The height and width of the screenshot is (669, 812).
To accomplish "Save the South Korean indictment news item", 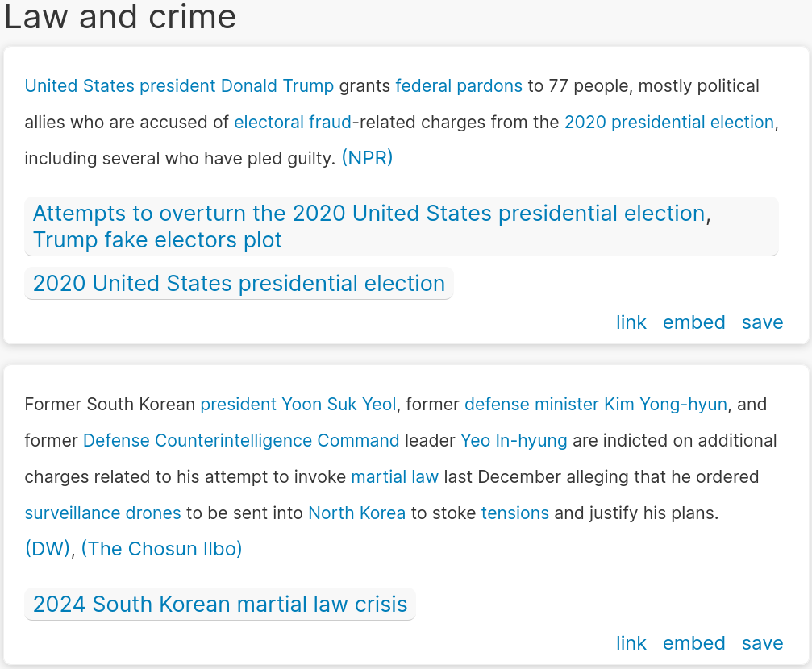I will pos(762,642).
